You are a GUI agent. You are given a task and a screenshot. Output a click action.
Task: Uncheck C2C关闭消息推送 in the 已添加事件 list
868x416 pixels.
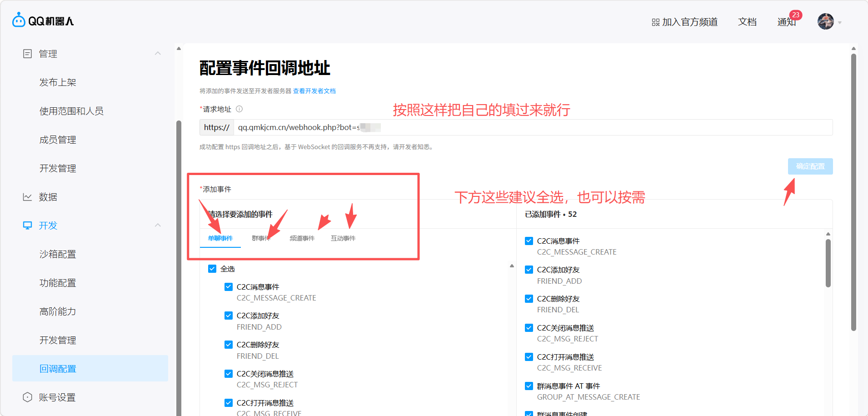pyautogui.click(x=529, y=328)
